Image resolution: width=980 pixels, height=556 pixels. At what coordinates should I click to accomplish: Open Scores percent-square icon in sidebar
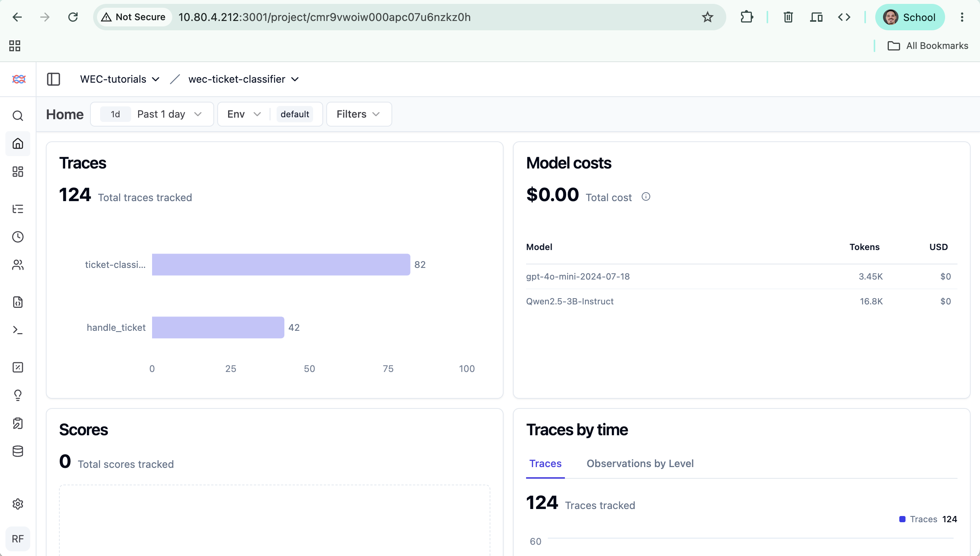click(x=18, y=367)
